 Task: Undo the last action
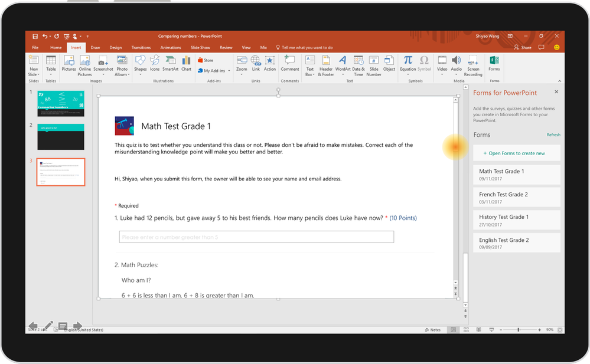[45, 37]
